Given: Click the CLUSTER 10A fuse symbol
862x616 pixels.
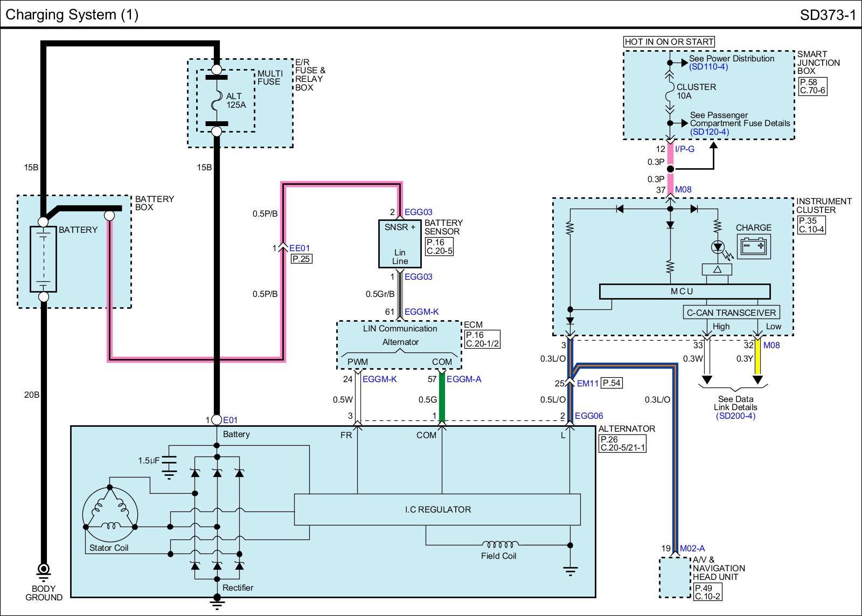Looking at the screenshot, I should coord(670,92).
